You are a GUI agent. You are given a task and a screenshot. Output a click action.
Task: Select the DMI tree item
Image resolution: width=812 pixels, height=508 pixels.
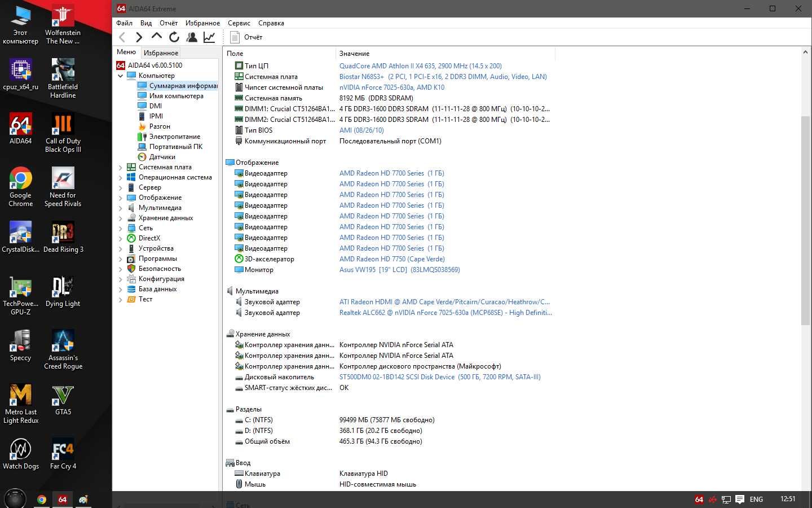[150, 106]
